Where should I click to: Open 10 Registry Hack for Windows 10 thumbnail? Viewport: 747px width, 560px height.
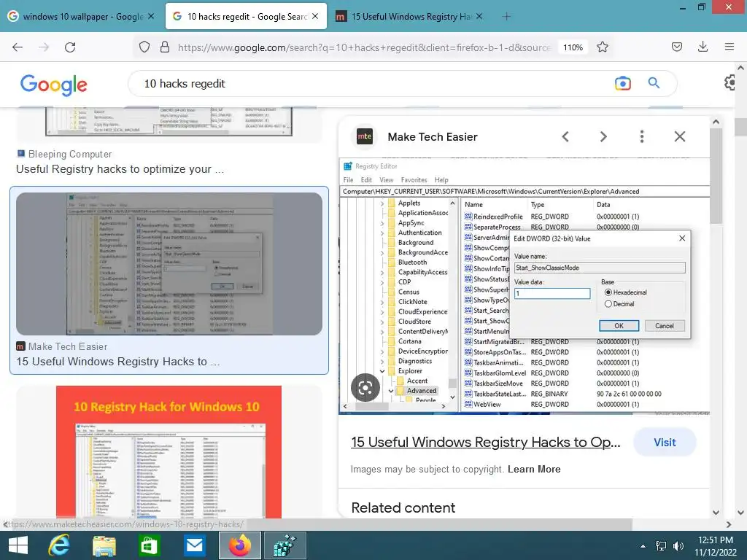click(169, 452)
